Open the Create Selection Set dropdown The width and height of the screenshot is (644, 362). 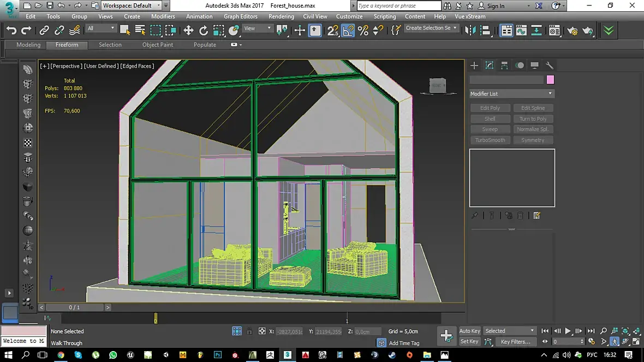[x=431, y=28]
